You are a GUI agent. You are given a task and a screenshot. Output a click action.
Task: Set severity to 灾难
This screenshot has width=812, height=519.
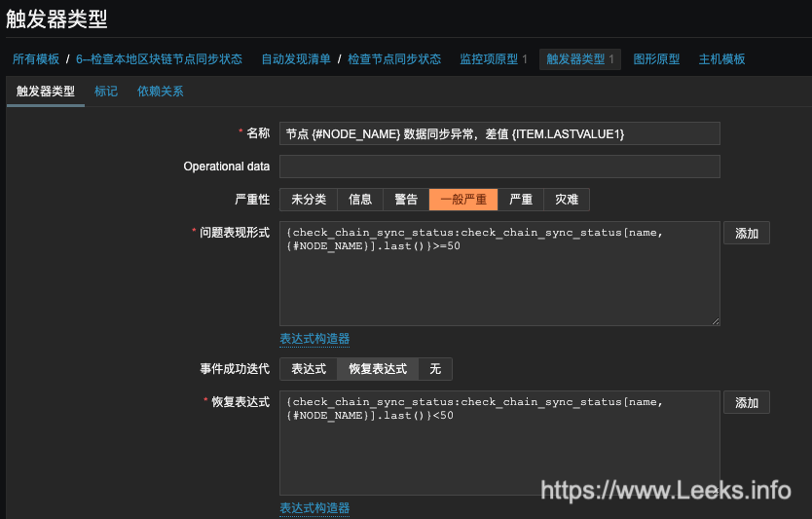[567, 200]
